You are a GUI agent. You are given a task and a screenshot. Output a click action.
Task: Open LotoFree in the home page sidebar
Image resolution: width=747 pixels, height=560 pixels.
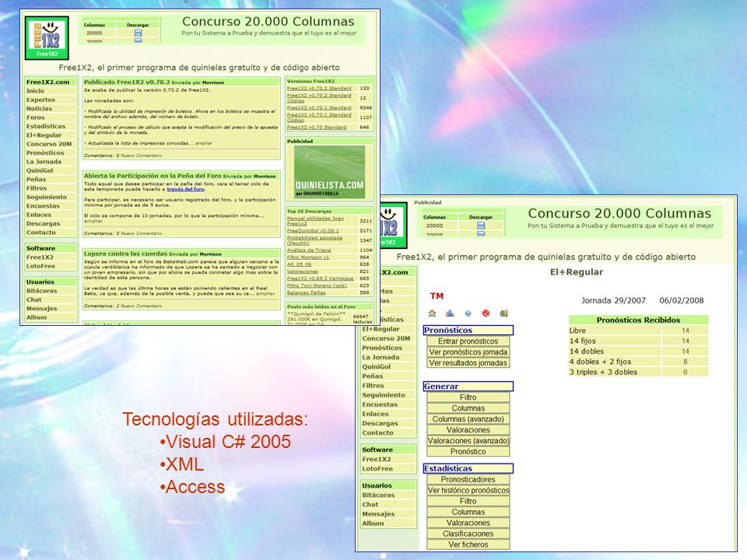coord(40,266)
